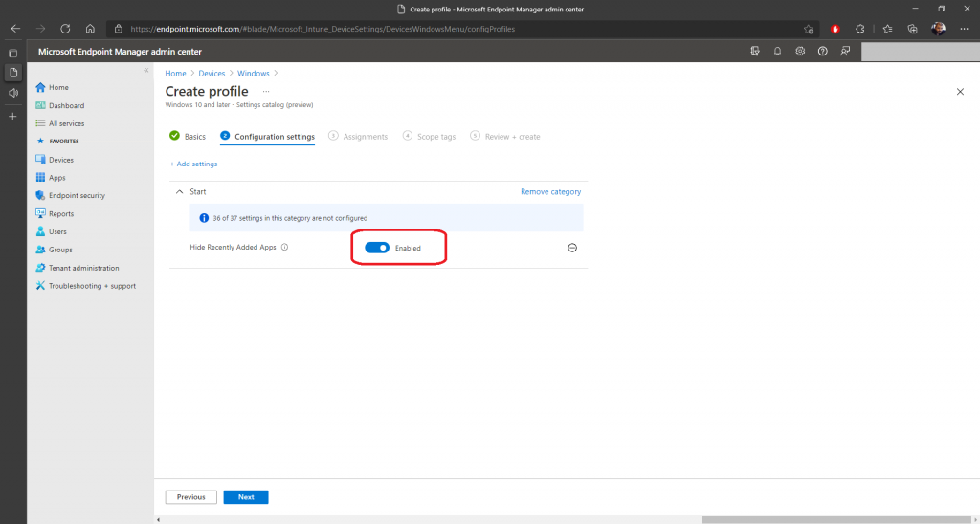Viewport: 980px width, 524px height.
Task: Open Endpoint security in sidebar
Action: point(77,195)
